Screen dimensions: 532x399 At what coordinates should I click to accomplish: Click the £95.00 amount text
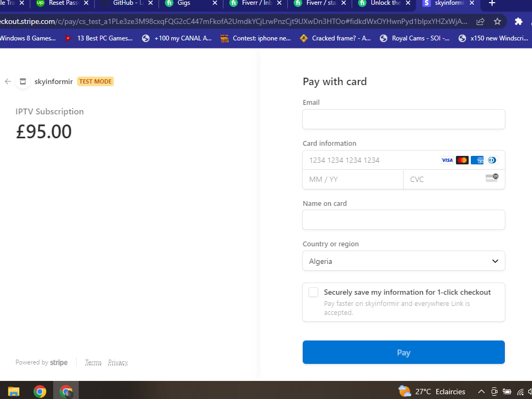click(44, 131)
